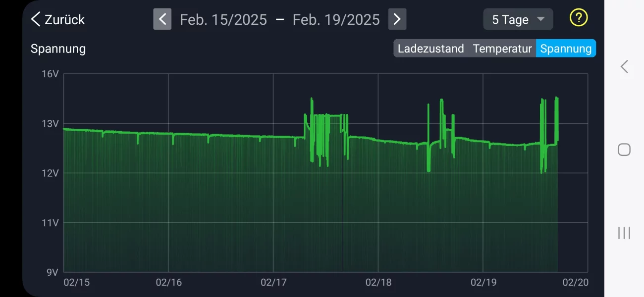Tap the start date Feb. 15/2025

coord(223,20)
